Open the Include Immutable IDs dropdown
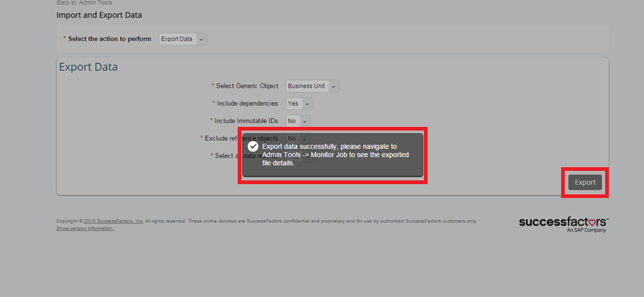The image size is (644, 297). pyautogui.click(x=298, y=121)
